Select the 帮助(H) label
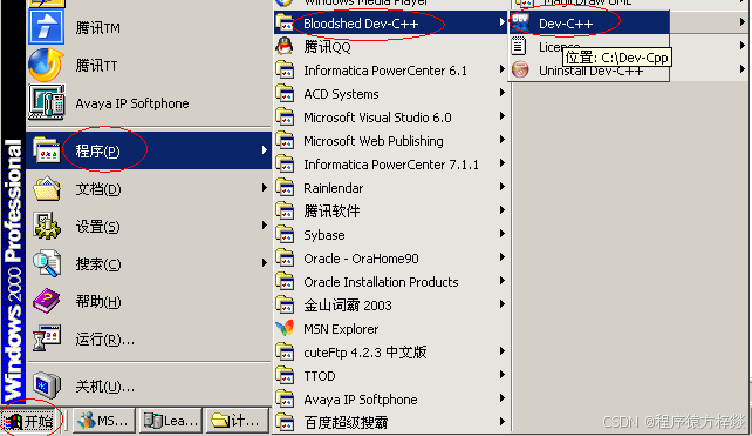 (98, 301)
